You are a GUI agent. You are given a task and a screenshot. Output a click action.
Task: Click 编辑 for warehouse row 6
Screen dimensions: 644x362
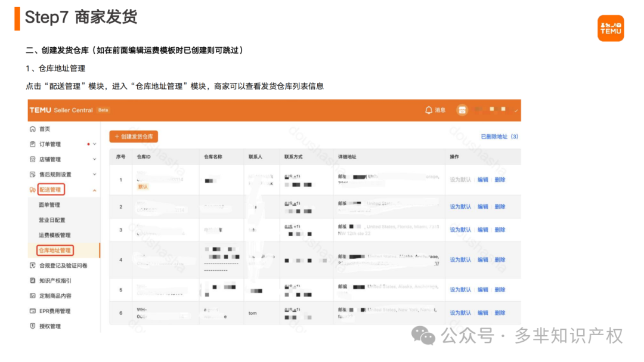483,313
